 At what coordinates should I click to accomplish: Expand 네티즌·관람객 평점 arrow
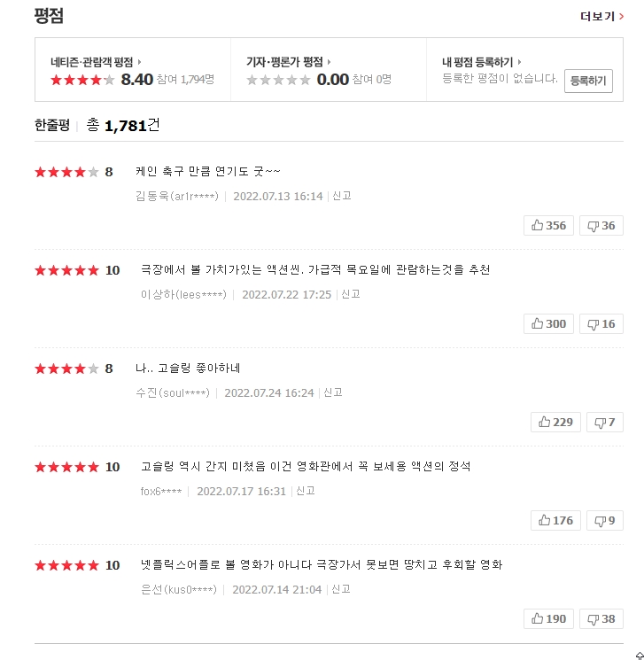pos(140,62)
